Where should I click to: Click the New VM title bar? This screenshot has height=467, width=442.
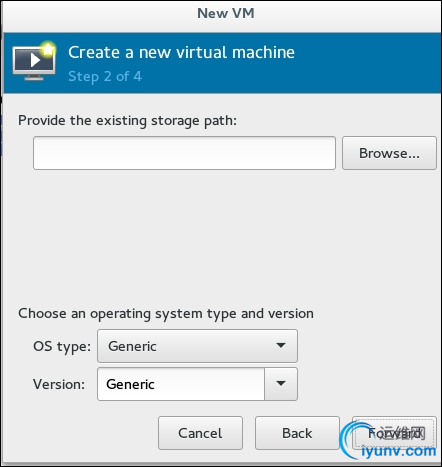(x=226, y=14)
